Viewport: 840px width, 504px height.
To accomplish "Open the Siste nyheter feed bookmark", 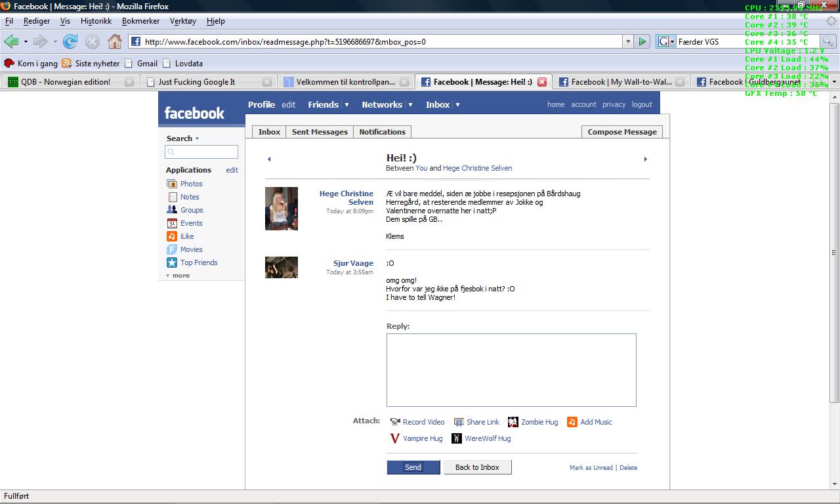I will coord(91,64).
